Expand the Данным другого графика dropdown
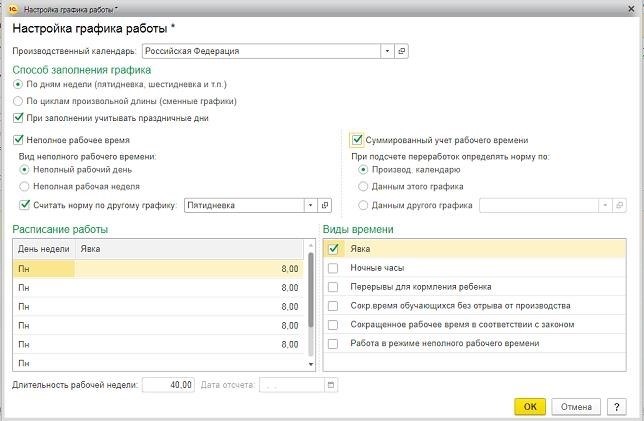Viewport: 644px width, 421px height. click(x=604, y=205)
